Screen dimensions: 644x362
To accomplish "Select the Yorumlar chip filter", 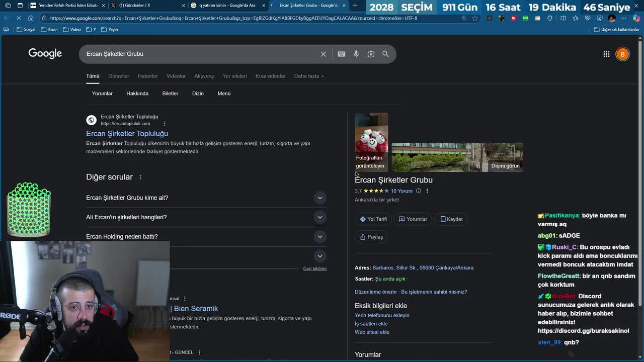I will [102, 94].
